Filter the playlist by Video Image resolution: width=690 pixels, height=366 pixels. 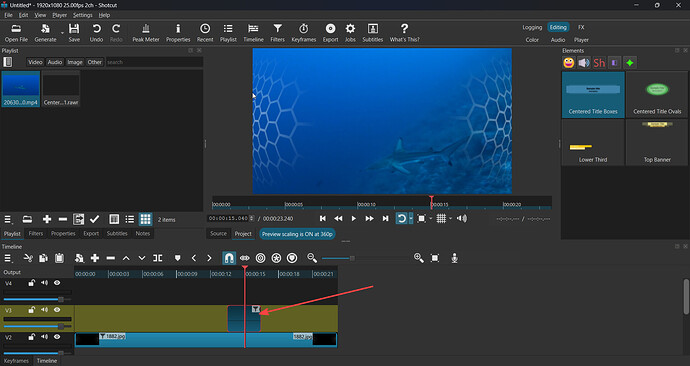[35, 62]
